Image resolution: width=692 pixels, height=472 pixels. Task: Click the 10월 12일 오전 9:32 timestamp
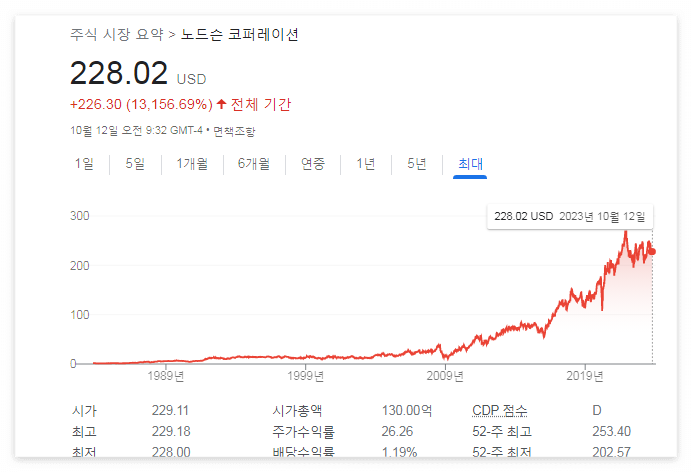click(136, 131)
